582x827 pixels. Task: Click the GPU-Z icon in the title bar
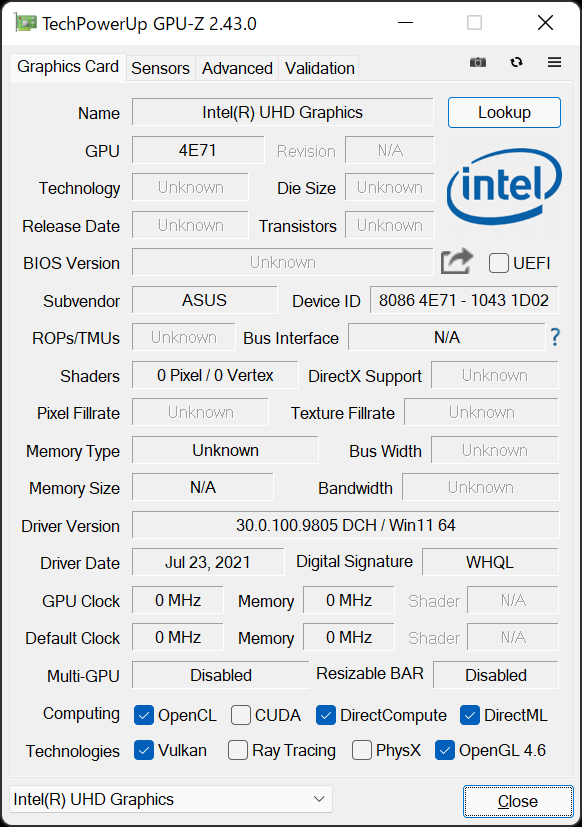(25, 21)
